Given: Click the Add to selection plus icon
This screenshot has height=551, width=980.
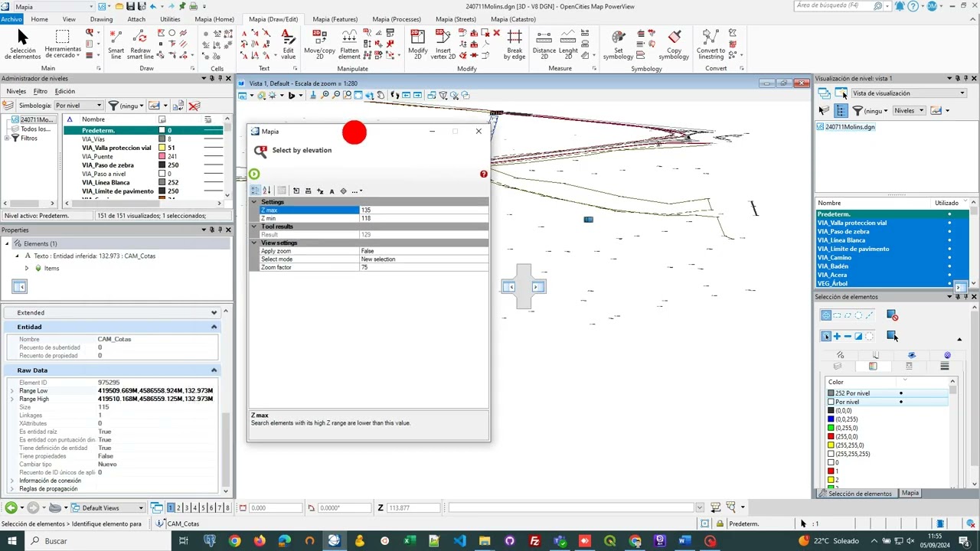Looking at the screenshot, I should 837,336.
